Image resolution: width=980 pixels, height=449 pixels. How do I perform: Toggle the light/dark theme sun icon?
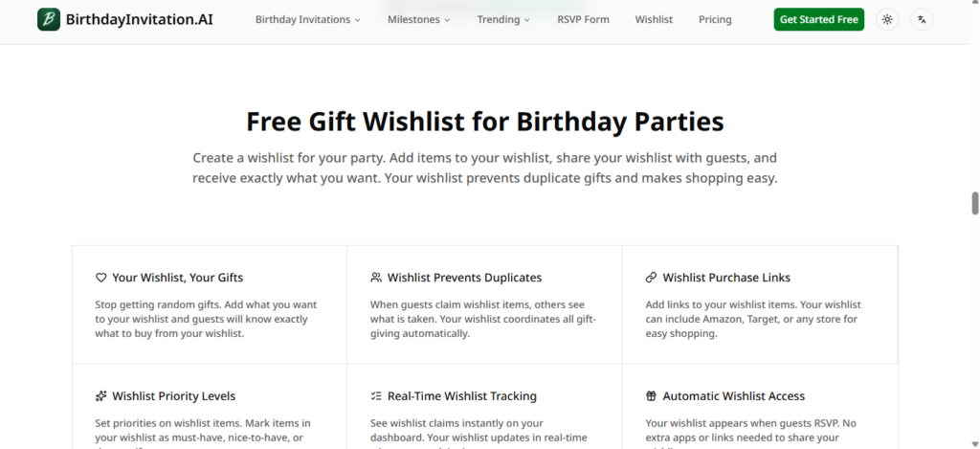pyautogui.click(x=887, y=19)
